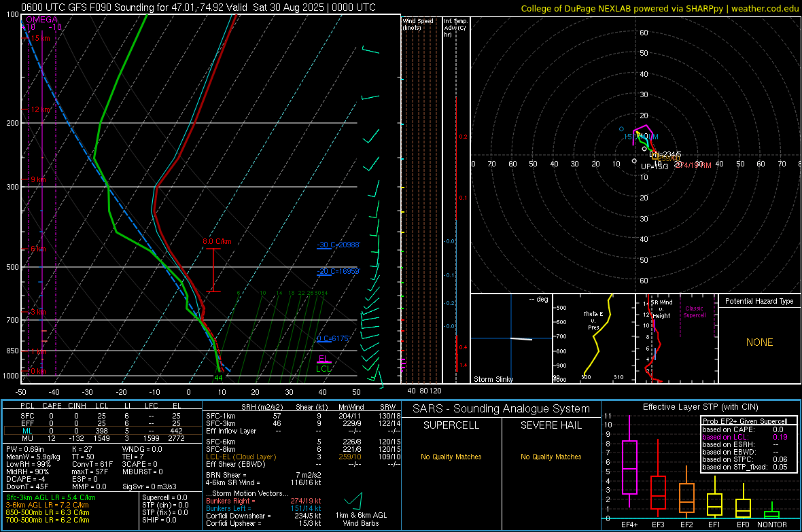
Task: Click the '-30 C=20988'' height label
Action: [x=338, y=245]
